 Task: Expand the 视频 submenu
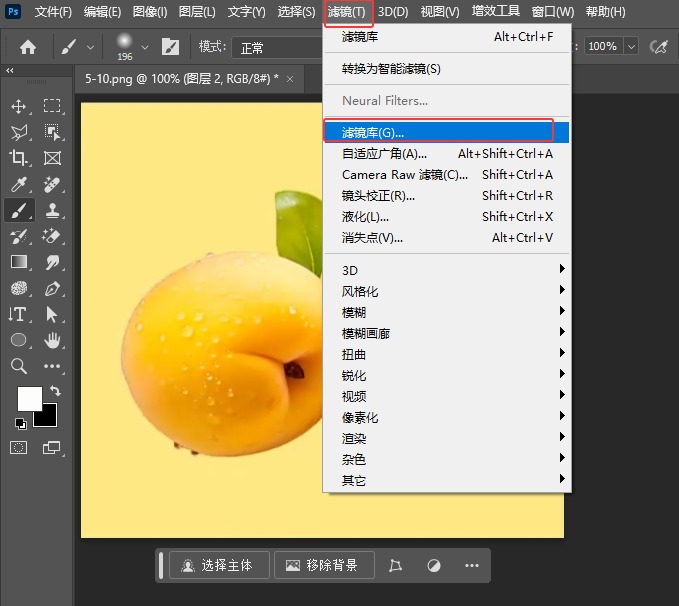click(x=447, y=396)
